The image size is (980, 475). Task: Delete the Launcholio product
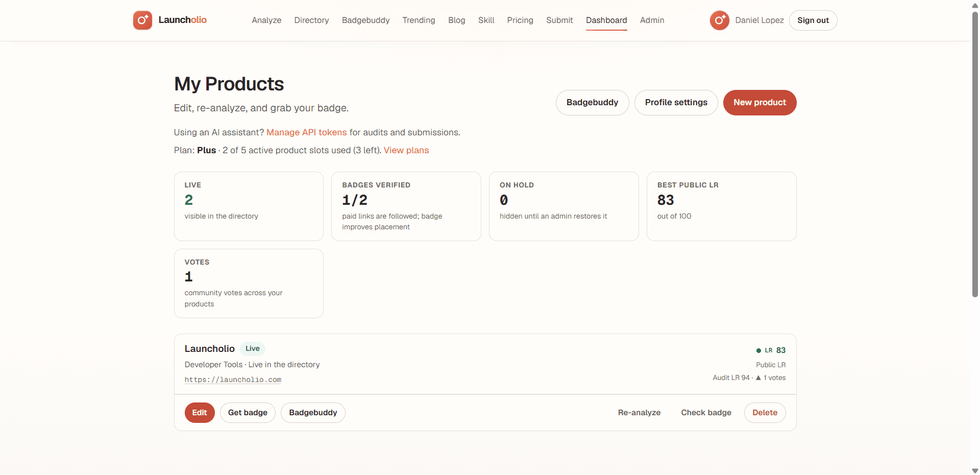765,413
